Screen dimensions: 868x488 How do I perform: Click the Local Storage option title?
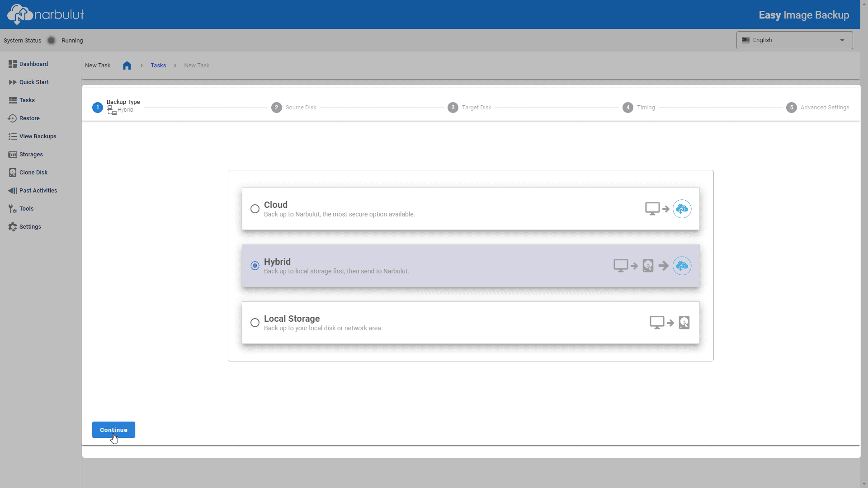292,319
